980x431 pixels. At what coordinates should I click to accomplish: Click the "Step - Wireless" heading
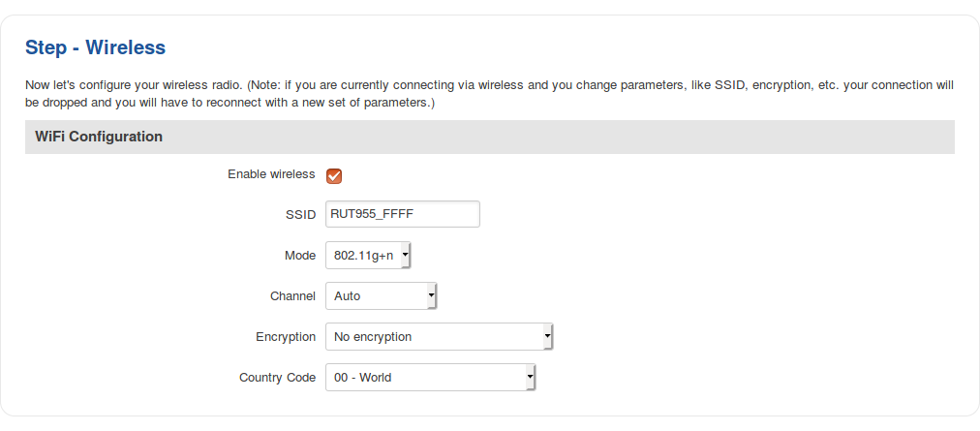tap(96, 47)
